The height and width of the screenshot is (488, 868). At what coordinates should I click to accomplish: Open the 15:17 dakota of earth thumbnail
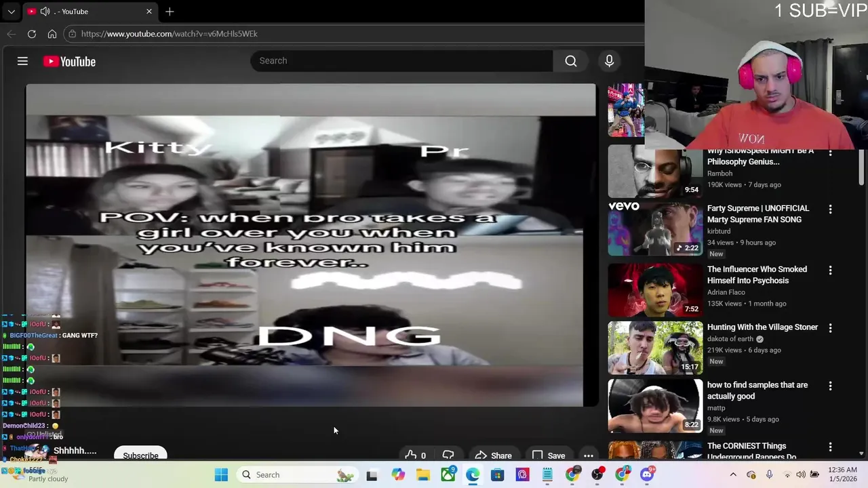pos(655,348)
